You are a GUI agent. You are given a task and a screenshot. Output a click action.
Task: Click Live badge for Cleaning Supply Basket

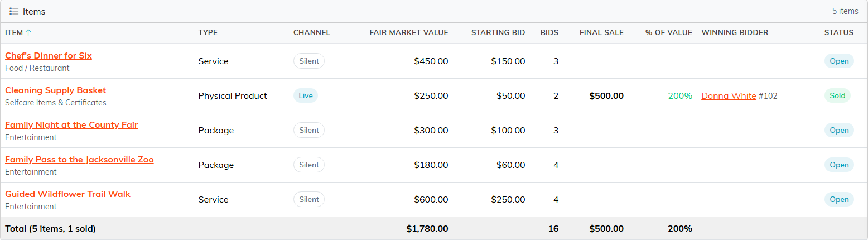[x=306, y=95]
